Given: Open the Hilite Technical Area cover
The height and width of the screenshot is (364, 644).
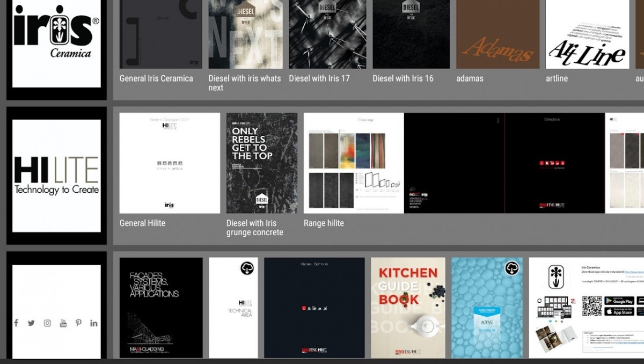Looking at the screenshot, I should pos(233,308).
